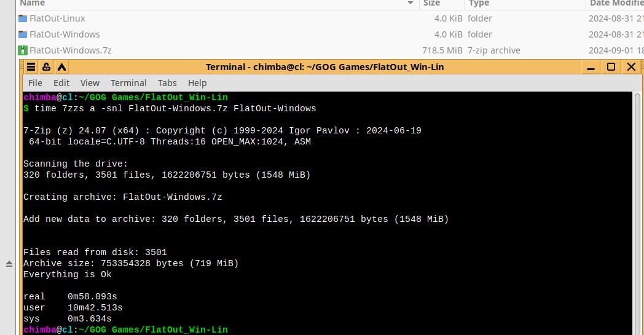The image size is (644, 335).
Task: Click the FlatOut-Windows.7z archive icon
Action: (23, 50)
